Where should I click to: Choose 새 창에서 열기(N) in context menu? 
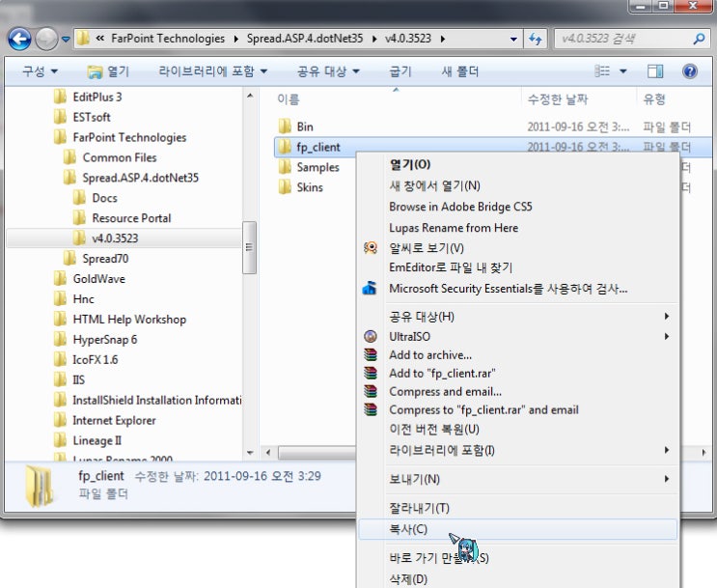coord(517,185)
